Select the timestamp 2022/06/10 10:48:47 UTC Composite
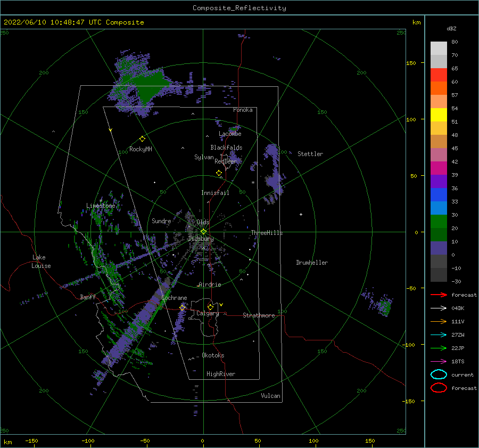 point(73,22)
